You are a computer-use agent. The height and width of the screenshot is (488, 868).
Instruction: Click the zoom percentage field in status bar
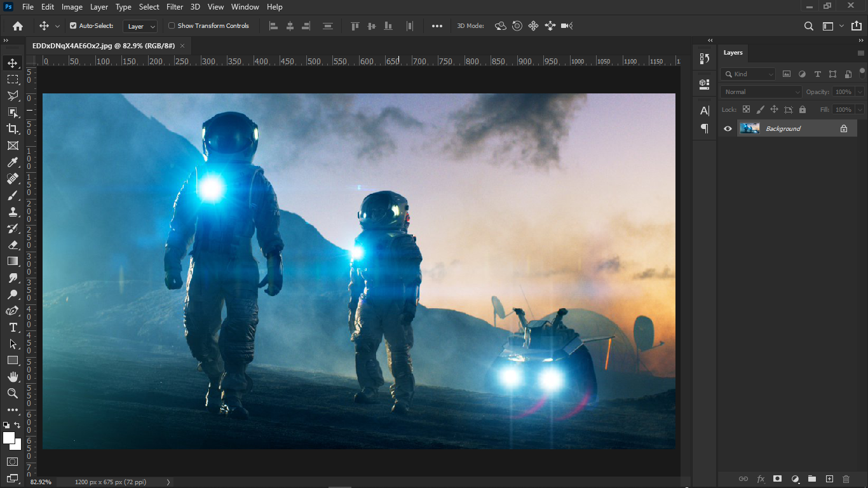pyautogui.click(x=41, y=482)
